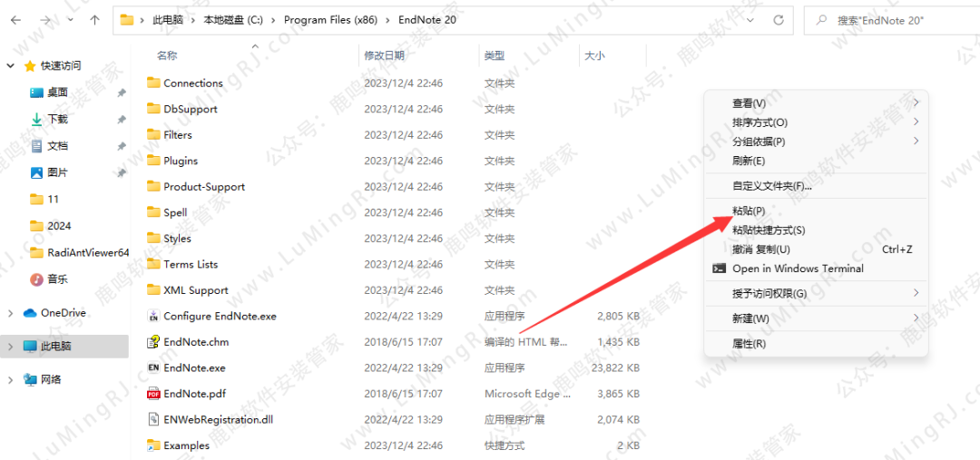
Task: Sort by 类型 column header
Action: click(495, 55)
